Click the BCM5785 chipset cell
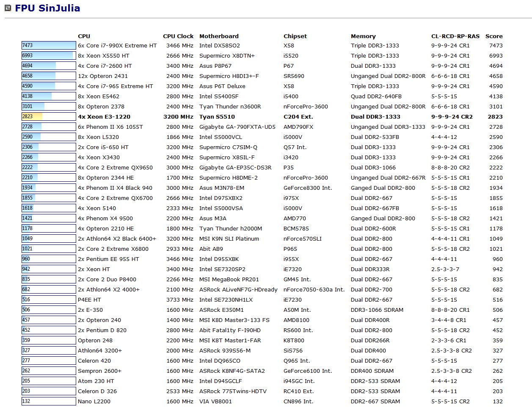This screenshot has width=532, height=408. (x=296, y=228)
